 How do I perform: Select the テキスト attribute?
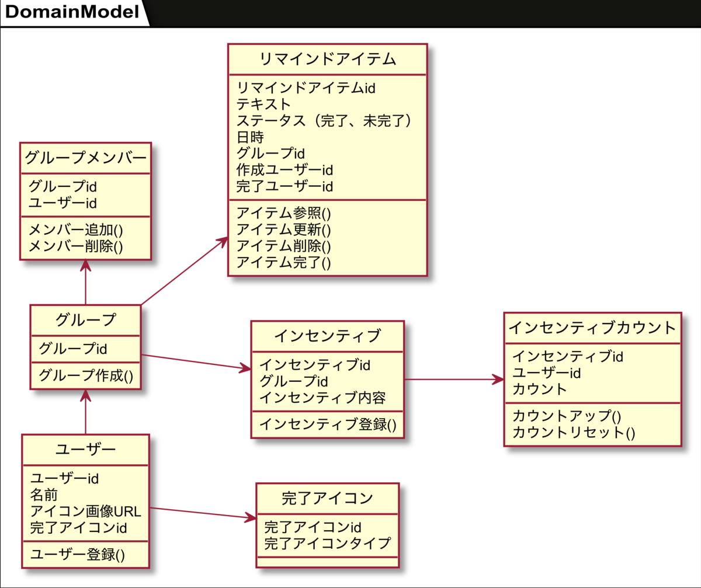[263, 105]
